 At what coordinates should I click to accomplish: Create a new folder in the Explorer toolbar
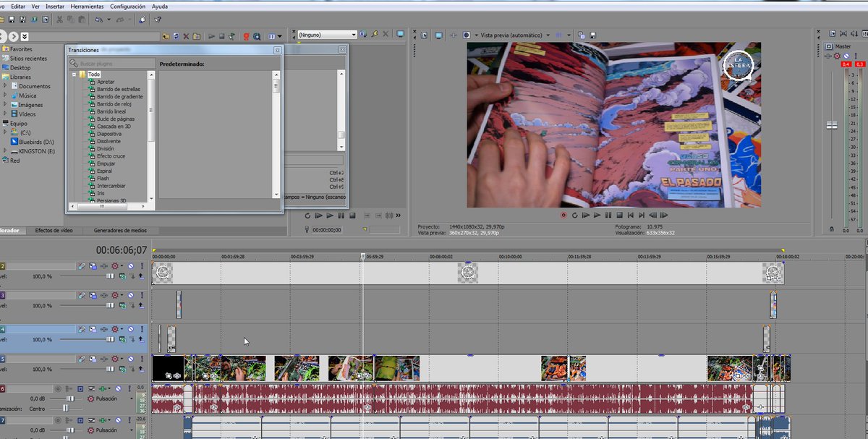[197, 36]
